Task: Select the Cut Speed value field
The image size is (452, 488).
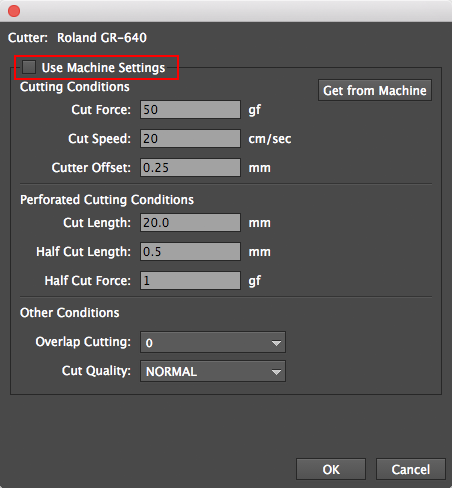Action: pyautogui.click(x=190, y=138)
